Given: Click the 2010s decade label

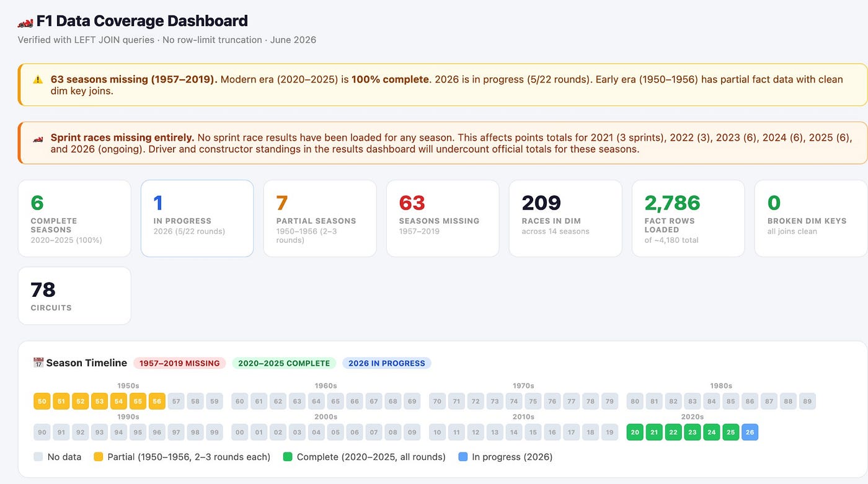Looking at the screenshot, I should pos(523,417).
